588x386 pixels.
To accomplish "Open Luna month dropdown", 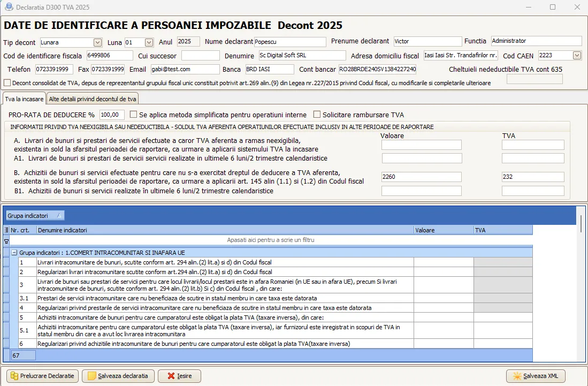I will (x=149, y=42).
